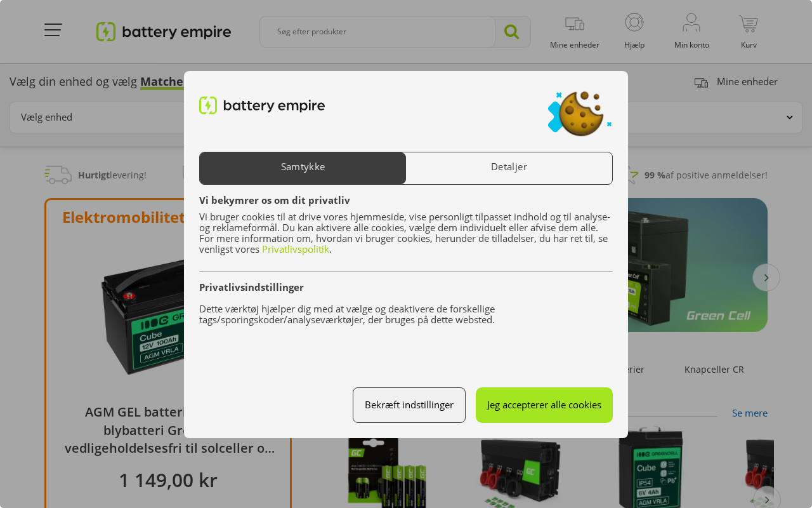
Task: Focus the Søg efter produkter search field
Action: (x=377, y=32)
